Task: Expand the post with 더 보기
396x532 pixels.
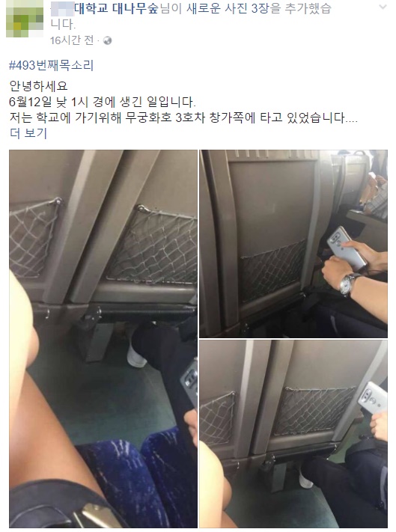Action: click(28, 133)
